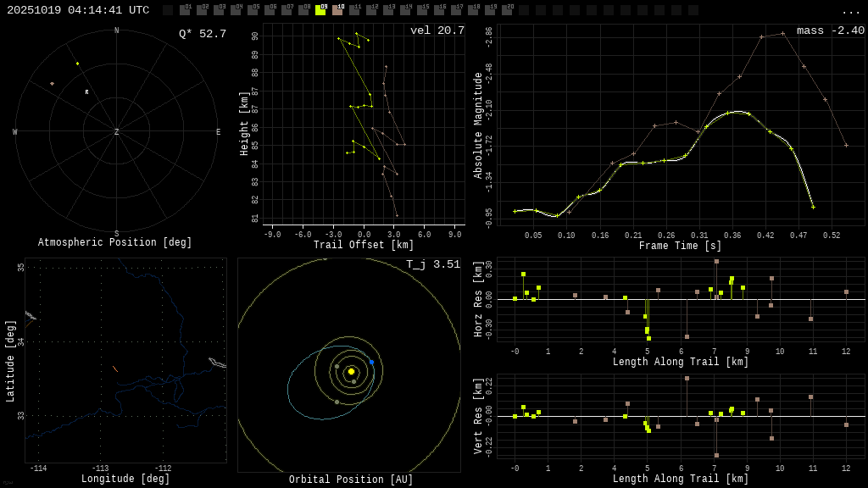Click the tan station dot in atmospheric plot
This screenshot has width=868, height=488.
click(52, 84)
